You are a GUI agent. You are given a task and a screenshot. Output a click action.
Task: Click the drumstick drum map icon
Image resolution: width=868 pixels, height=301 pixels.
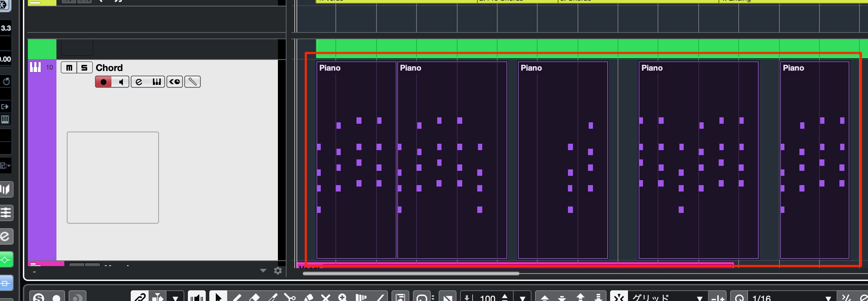pos(193,82)
